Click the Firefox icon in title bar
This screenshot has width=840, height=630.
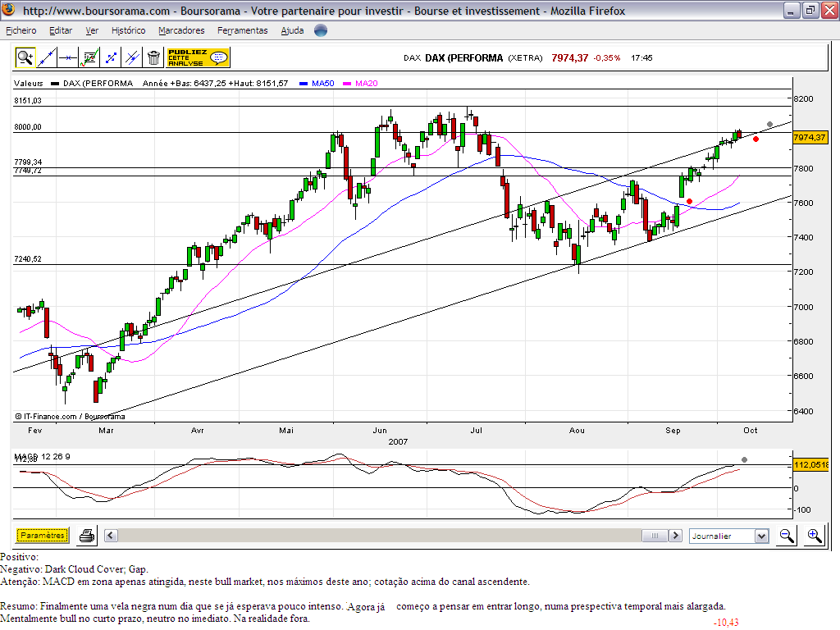[8, 10]
